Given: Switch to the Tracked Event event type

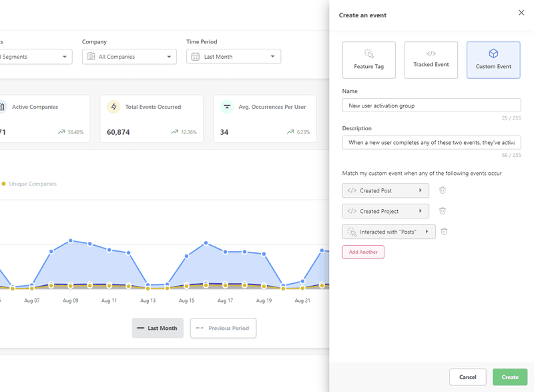Looking at the screenshot, I should [431, 59].
